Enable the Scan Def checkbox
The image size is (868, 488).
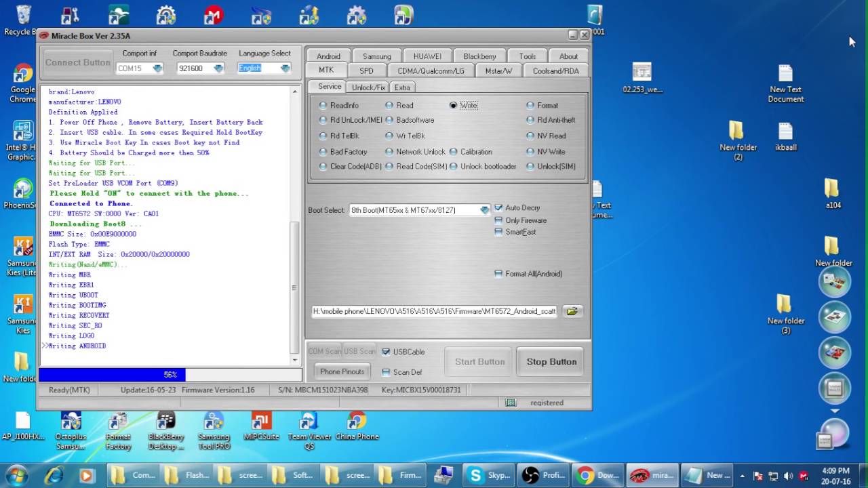[402, 372]
